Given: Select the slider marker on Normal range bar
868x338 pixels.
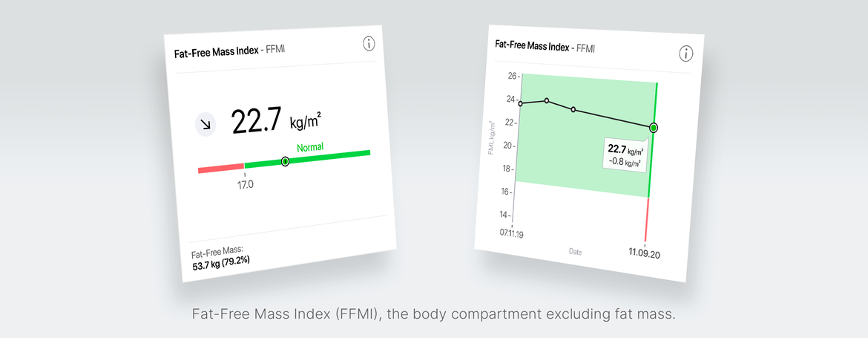Looking at the screenshot, I should [x=285, y=161].
